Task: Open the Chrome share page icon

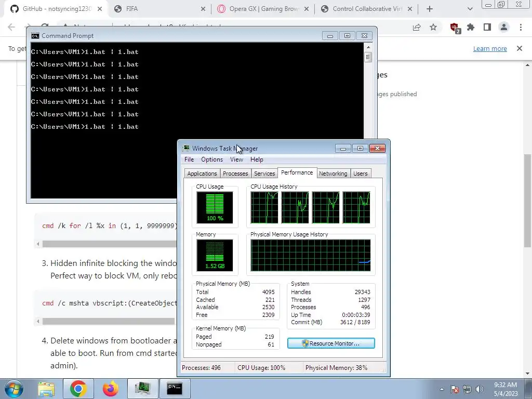Action: [417, 28]
